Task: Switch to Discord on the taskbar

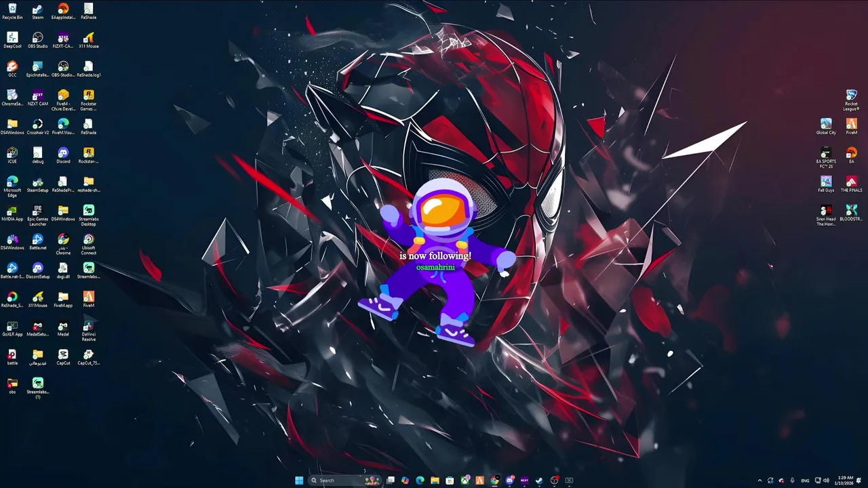Action: (509, 481)
